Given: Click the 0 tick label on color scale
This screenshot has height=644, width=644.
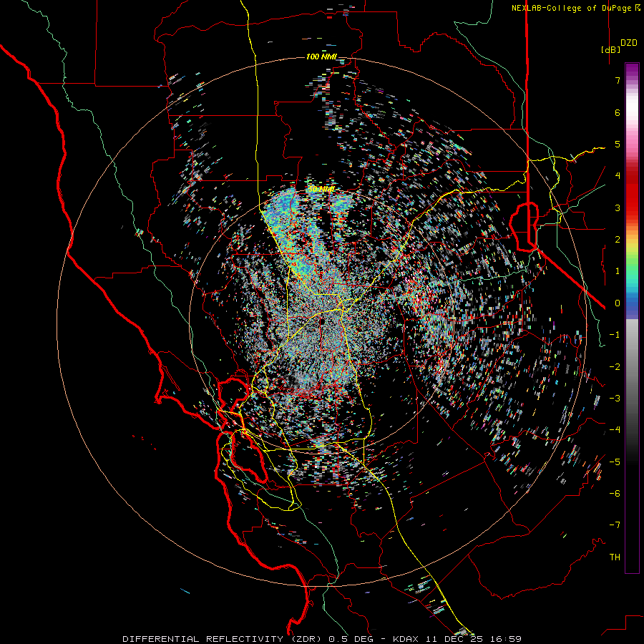Looking at the screenshot, I should coord(618,303).
